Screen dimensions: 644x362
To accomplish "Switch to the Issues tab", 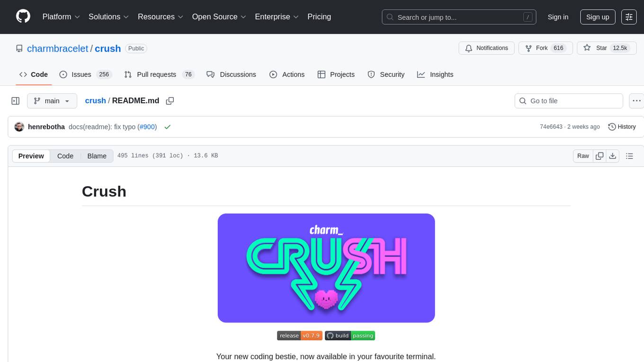I will tap(85, 74).
